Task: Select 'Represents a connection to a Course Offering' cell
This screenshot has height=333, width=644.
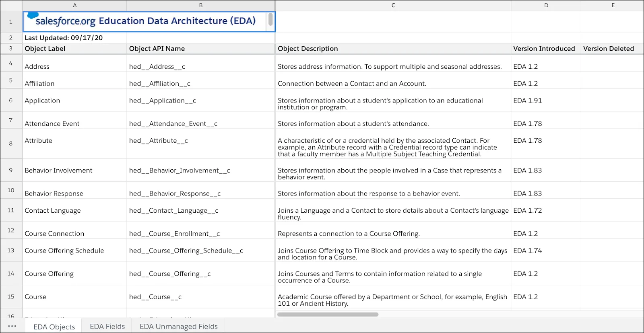Action: tap(393, 230)
